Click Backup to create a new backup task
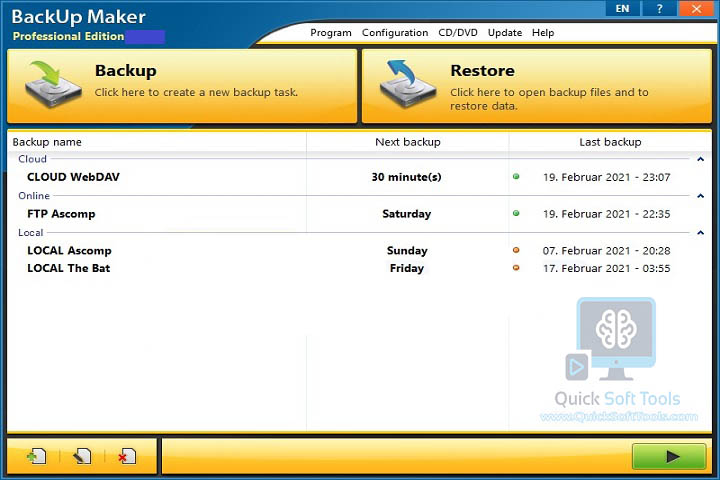 [182, 86]
